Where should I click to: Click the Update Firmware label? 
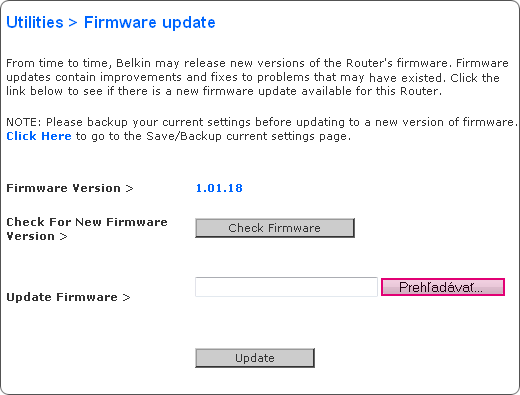pos(62,297)
